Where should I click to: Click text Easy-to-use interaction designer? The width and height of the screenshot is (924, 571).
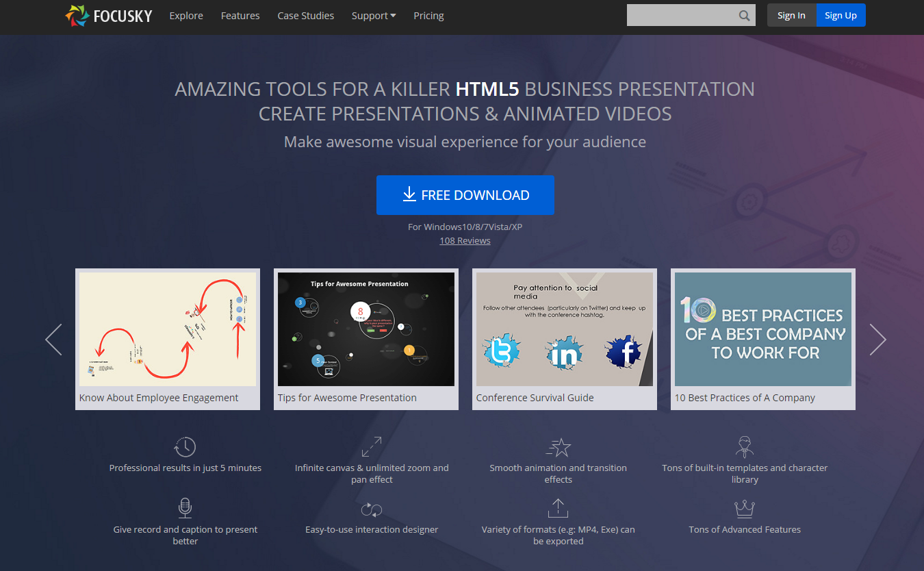372,530
